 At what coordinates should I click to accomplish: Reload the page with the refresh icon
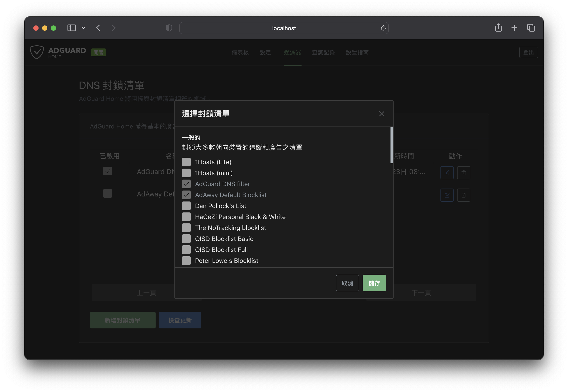tap(383, 28)
